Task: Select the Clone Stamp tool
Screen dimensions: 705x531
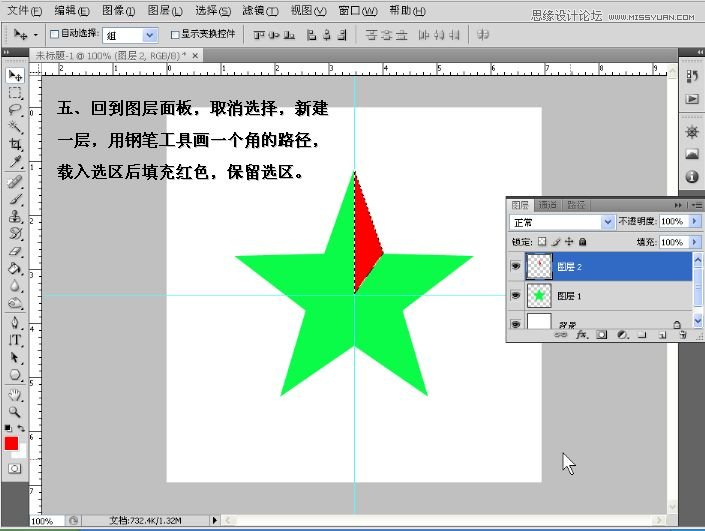Action: click(15, 216)
